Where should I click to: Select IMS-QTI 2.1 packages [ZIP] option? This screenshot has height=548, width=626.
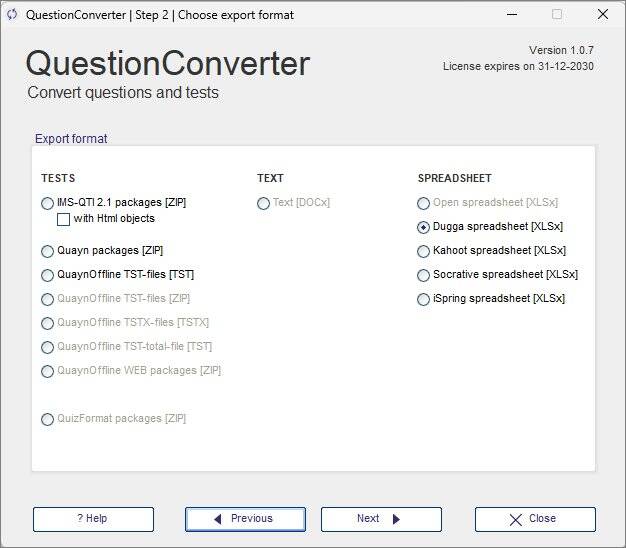pos(48,203)
